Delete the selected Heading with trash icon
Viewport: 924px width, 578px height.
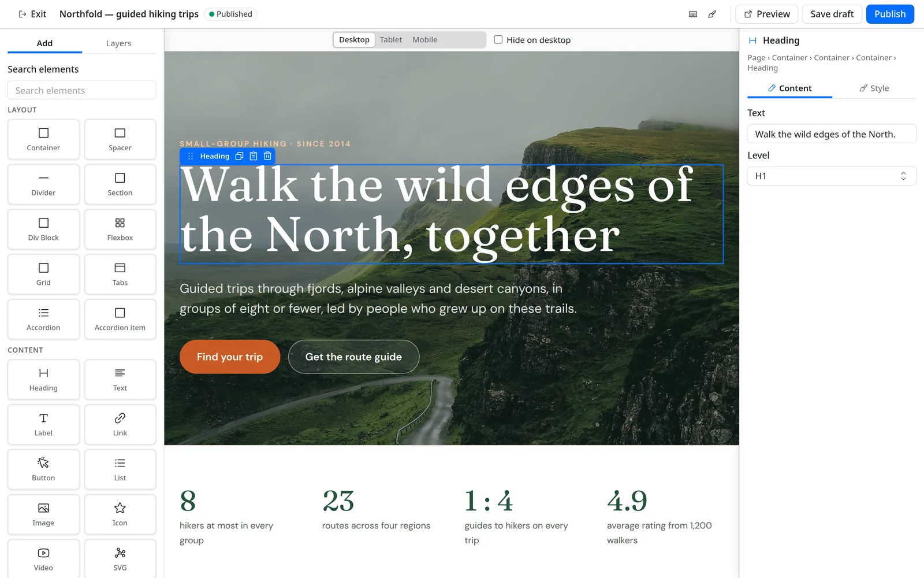click(267, 156)
